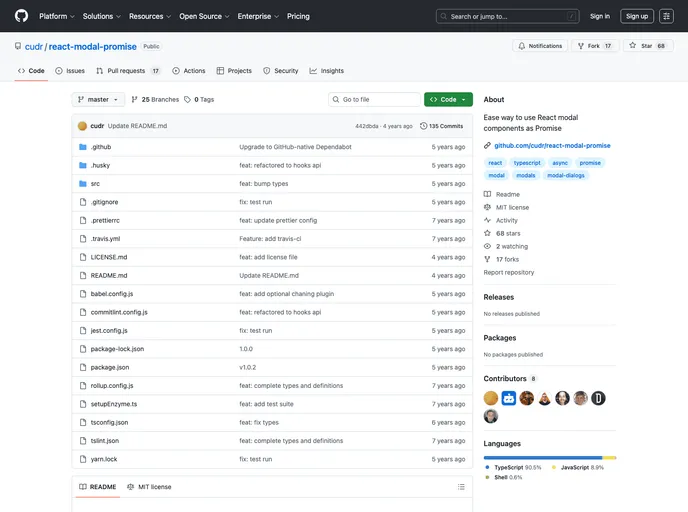Click the file icon beside package.json

point(82,367)
